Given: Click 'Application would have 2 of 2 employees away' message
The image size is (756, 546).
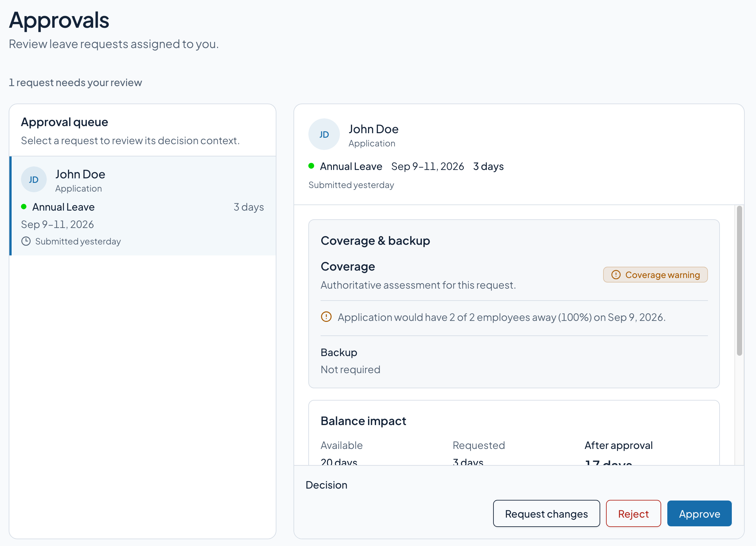Looking at the screenshot, I should pos(501,317).
